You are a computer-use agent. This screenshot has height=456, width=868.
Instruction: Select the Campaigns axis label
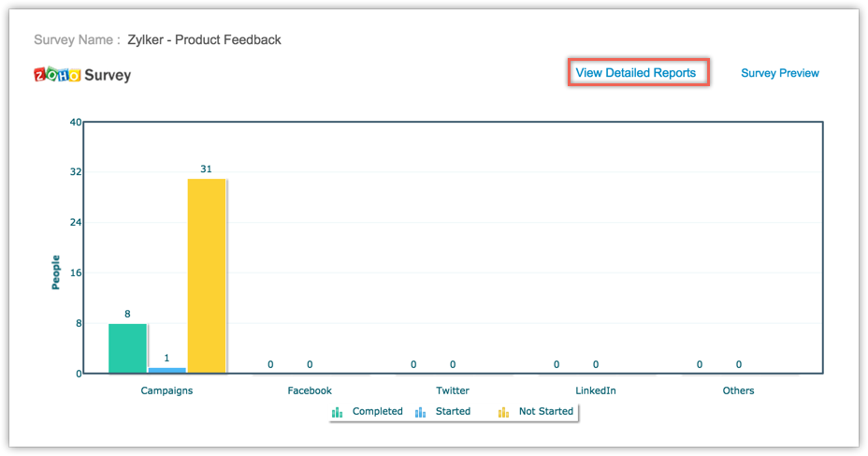pyautogui.click(x=166, y=390)
